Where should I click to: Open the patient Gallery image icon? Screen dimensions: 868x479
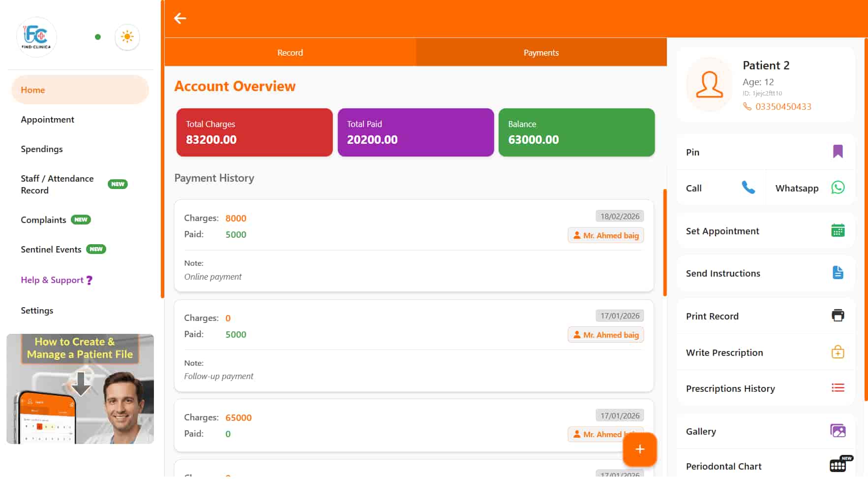838,430
